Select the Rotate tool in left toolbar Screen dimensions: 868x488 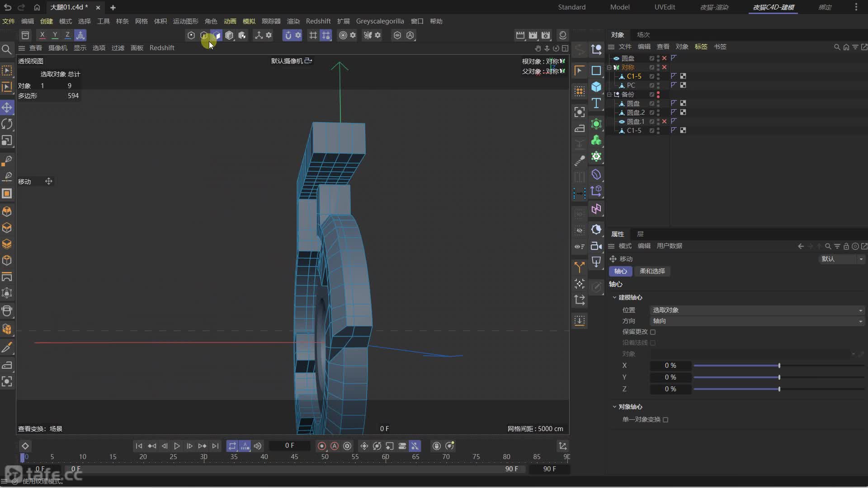(x=7, y=124)
